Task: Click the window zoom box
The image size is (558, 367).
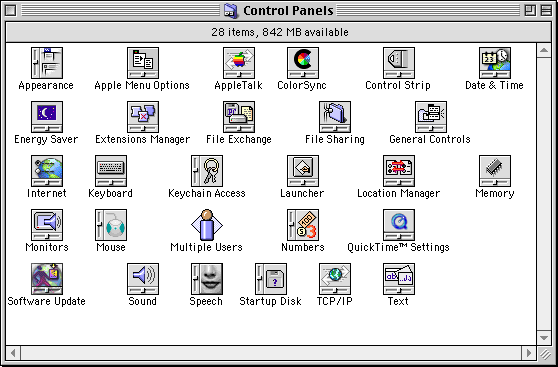Action: point(530,10)
